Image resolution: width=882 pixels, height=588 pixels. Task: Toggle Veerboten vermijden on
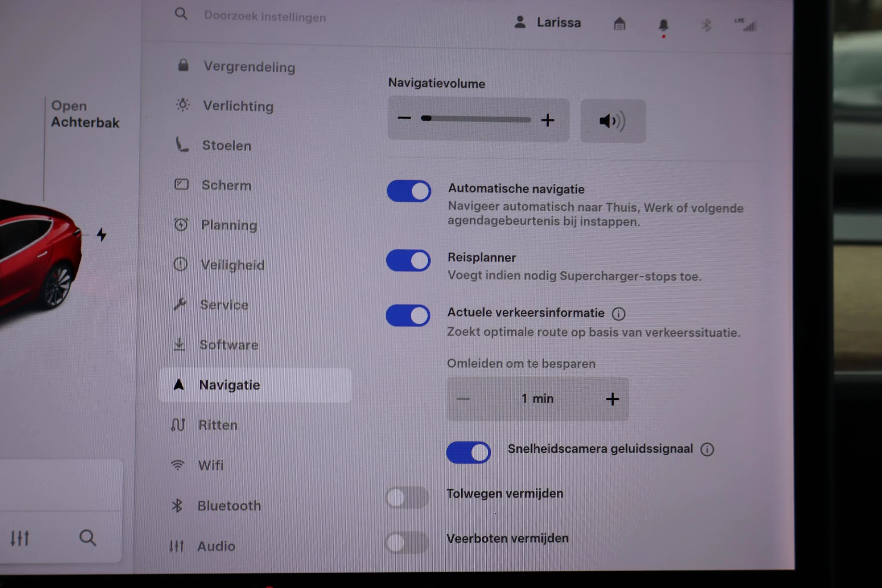pos(407,542)
